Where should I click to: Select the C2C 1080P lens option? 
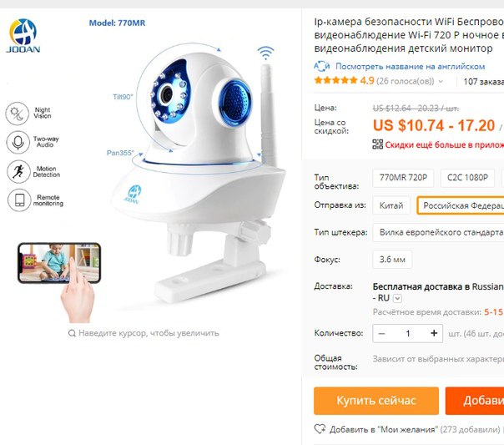[x=467, y=178]
